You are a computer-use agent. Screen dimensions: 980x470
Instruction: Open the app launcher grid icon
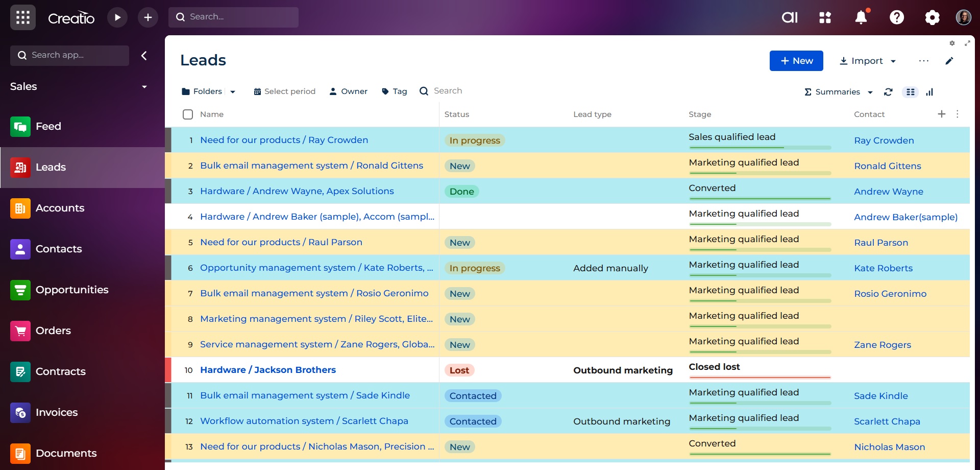click(22, 17)
